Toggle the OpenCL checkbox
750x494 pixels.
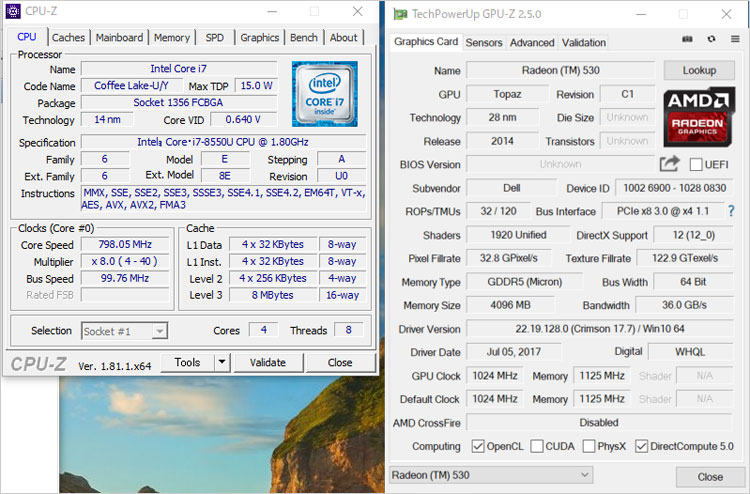478,446
